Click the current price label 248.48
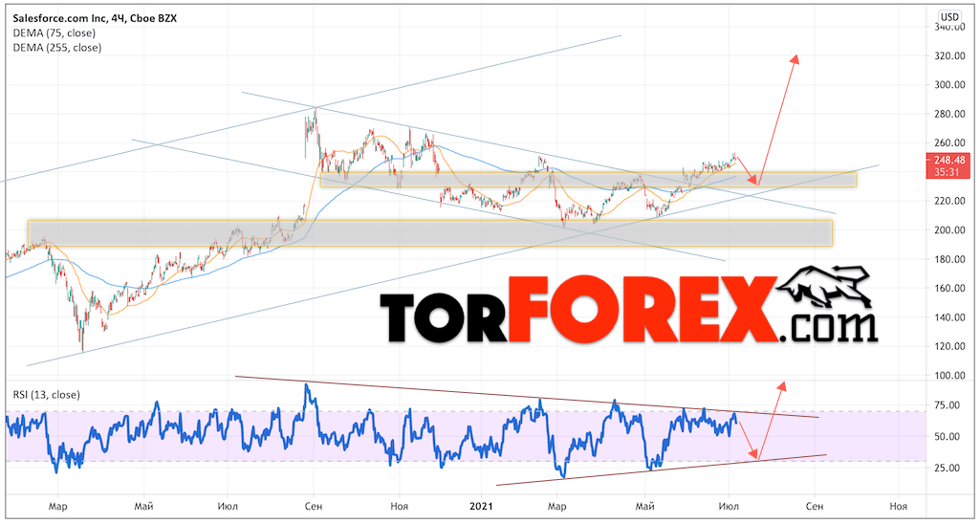The image size is (980, 524). pyautogui.click(x=950, y=159)
